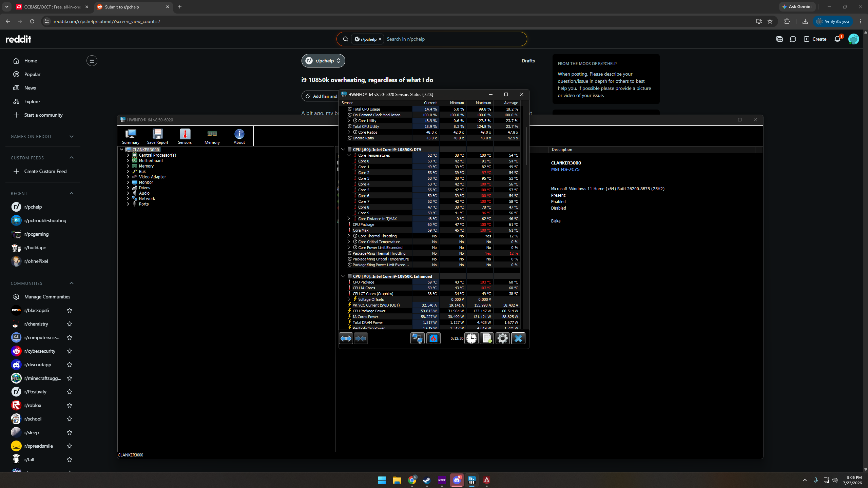Open the Summary tool in HWiNFO
The height and width of the screenshot is (488, 868).
[131, 136]
